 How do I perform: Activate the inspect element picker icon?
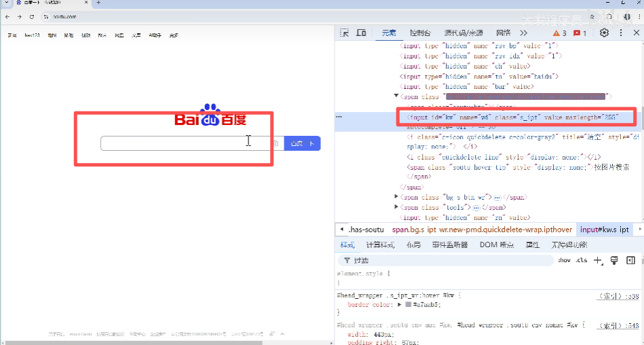pyautogui.click(x=344, y=33)
